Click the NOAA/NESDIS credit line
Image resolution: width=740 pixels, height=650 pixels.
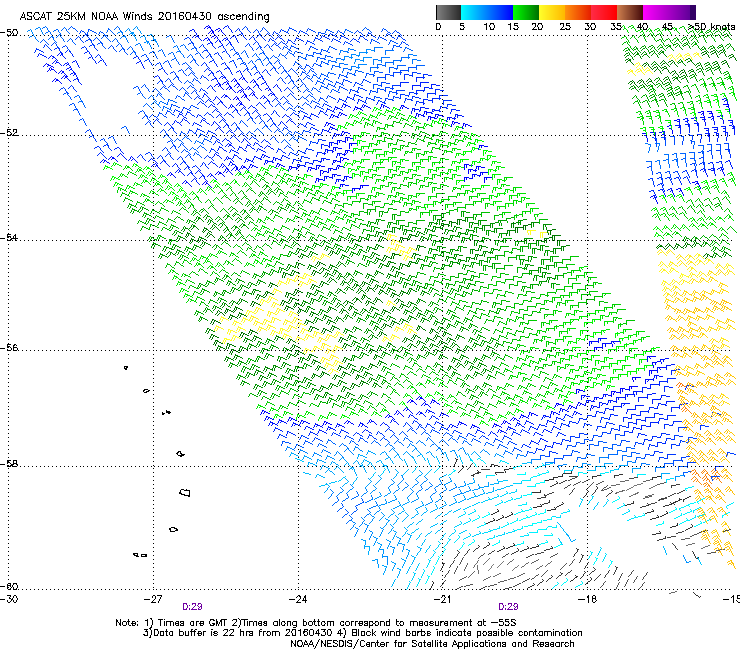[x=432, y=644]
